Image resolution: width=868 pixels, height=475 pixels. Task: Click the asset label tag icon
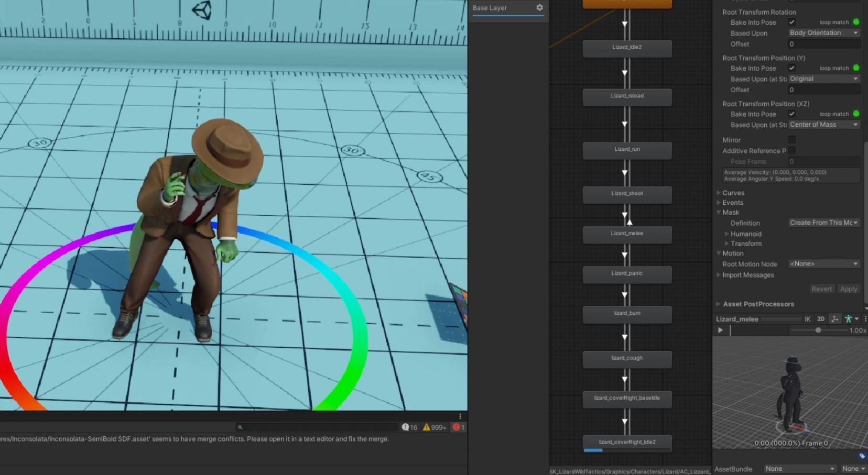tap(862, 456)
